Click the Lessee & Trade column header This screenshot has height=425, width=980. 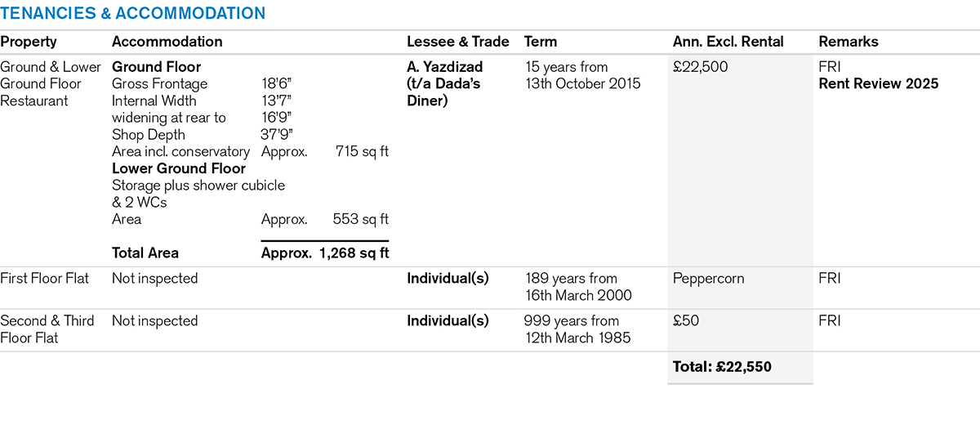point(458,42)
